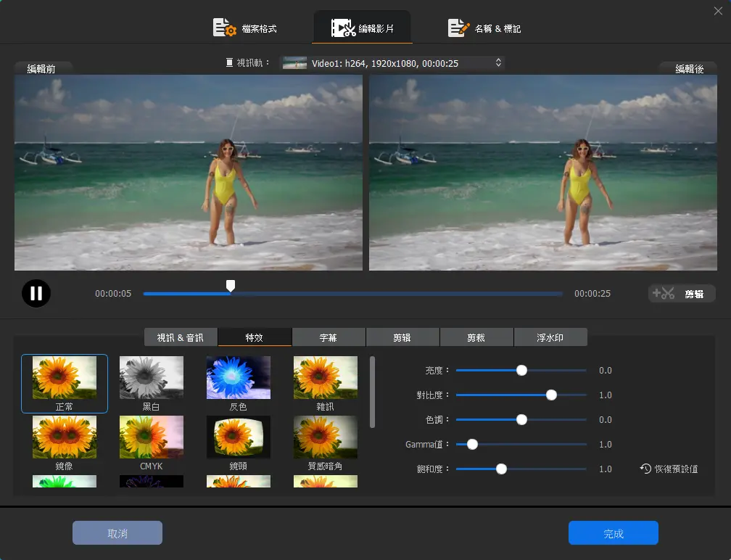The image size is (731, 560).
Task: Select the 鏡像 mirror effect
Action: [x=64, y=437]
